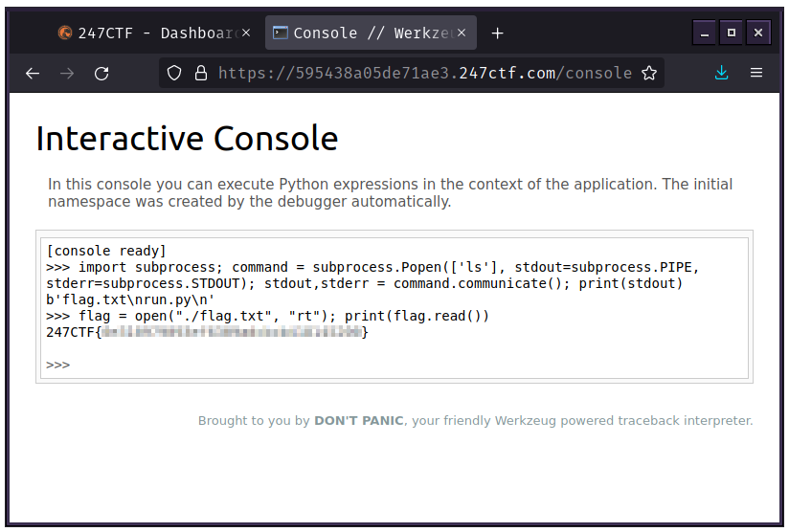Select the Console // Werkzeug tab
This screenshot has width=789, height=532.
point(371,33)
